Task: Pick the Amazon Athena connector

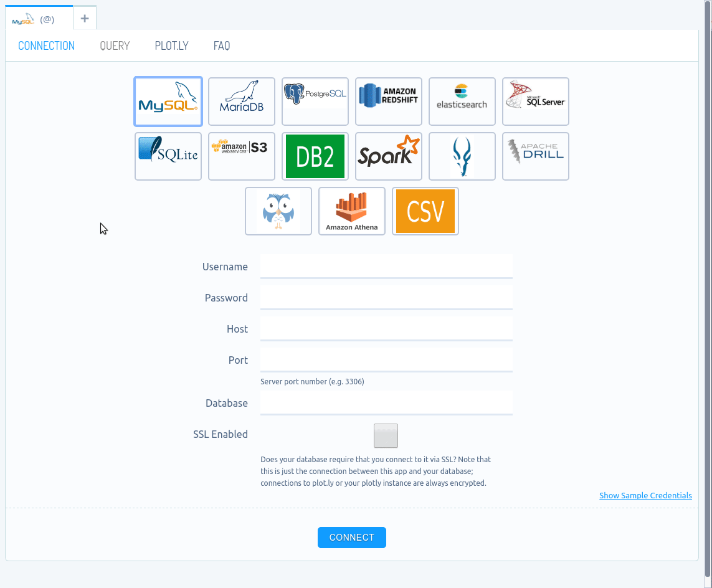Action: (x=352, y=211)
